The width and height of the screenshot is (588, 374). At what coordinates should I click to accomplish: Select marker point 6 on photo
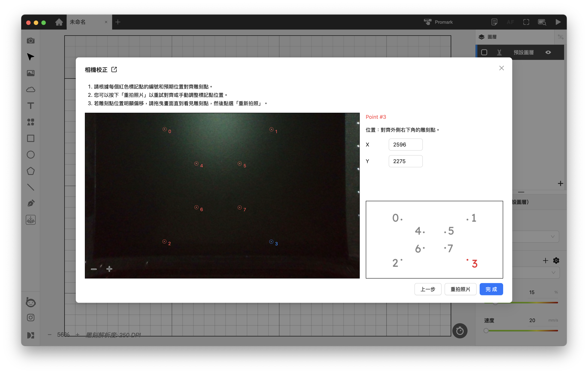pyautogui.click(x=196, y=207)
